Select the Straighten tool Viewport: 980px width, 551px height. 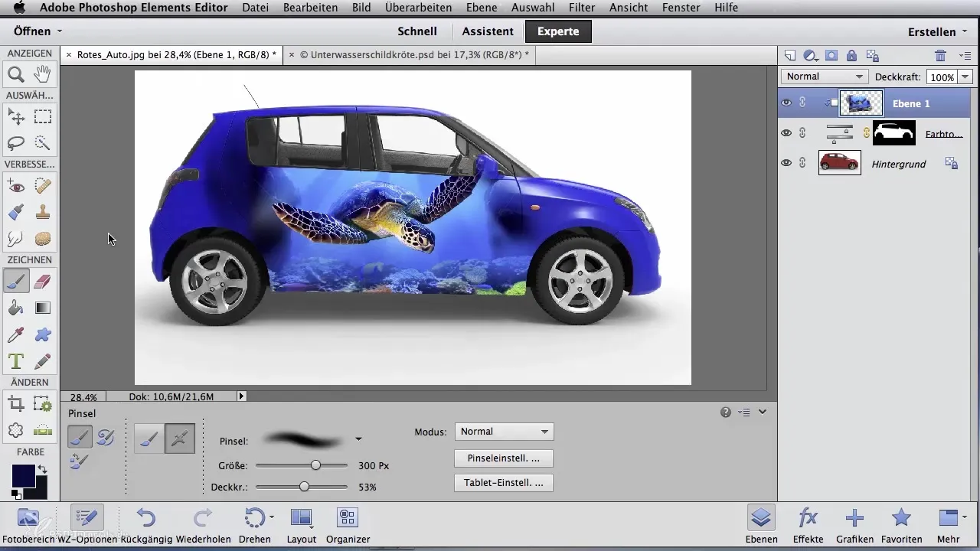click(43, 430)
